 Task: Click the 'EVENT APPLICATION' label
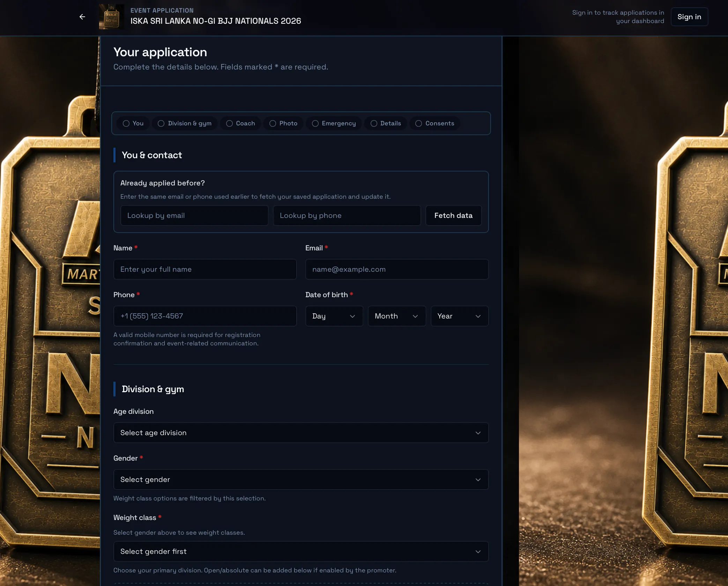tap(162, 10)
